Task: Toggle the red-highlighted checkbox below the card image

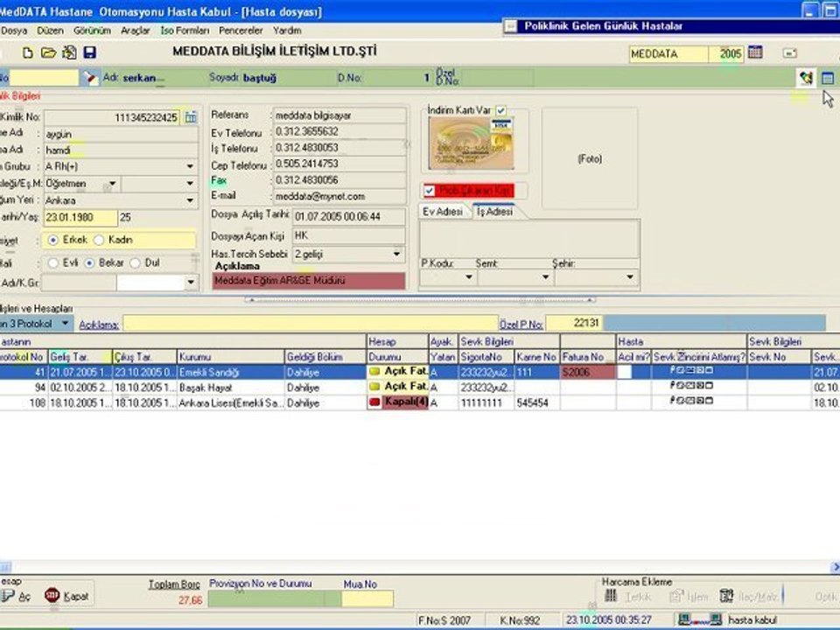Action: [429, 191]
